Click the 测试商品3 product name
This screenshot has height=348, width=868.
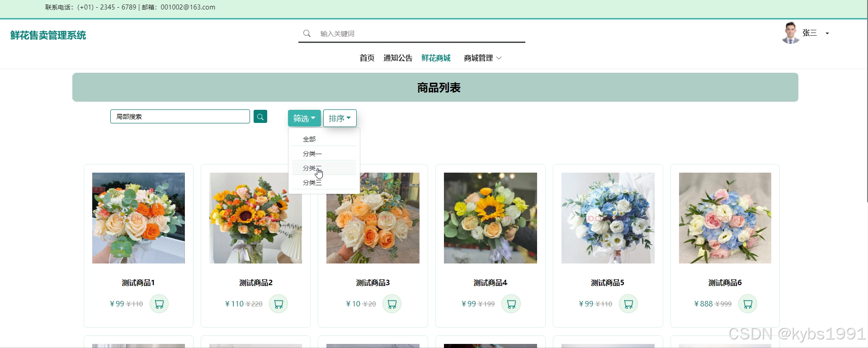tap(373, 282)
